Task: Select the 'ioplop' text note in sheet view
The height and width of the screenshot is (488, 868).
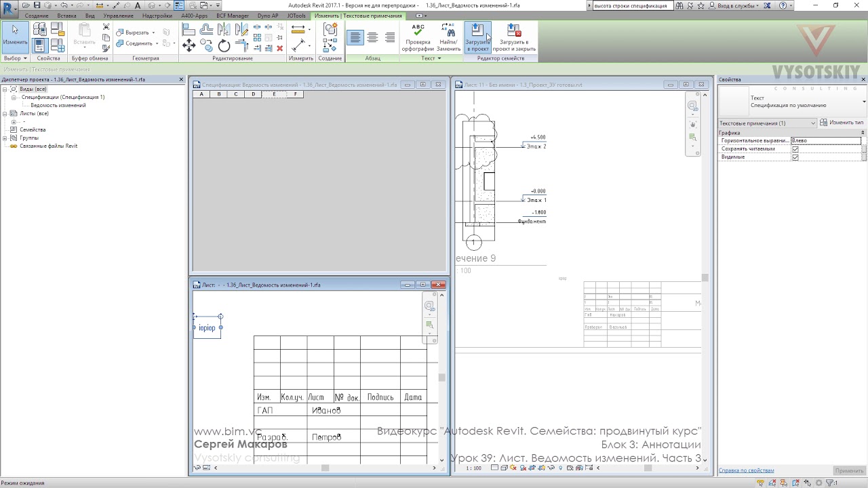Action: [x=207, y=328]
